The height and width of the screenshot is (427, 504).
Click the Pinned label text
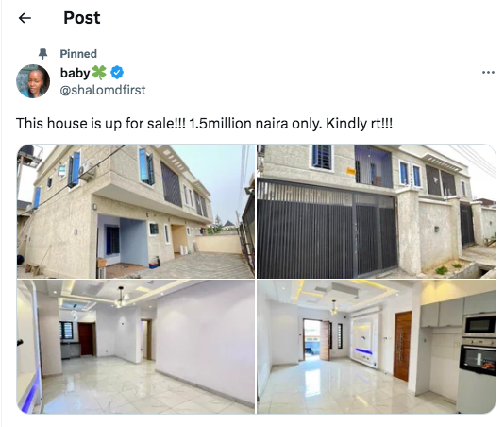point(78,54)
